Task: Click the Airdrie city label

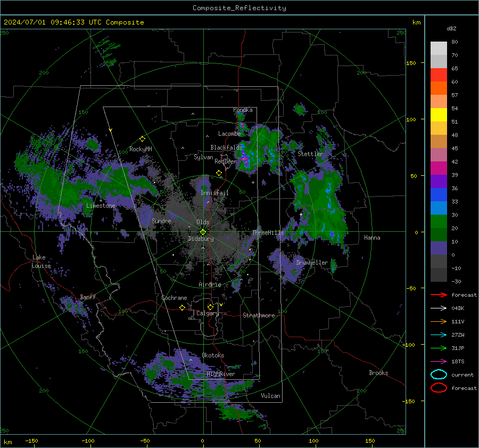Action: tap(210, 284)
